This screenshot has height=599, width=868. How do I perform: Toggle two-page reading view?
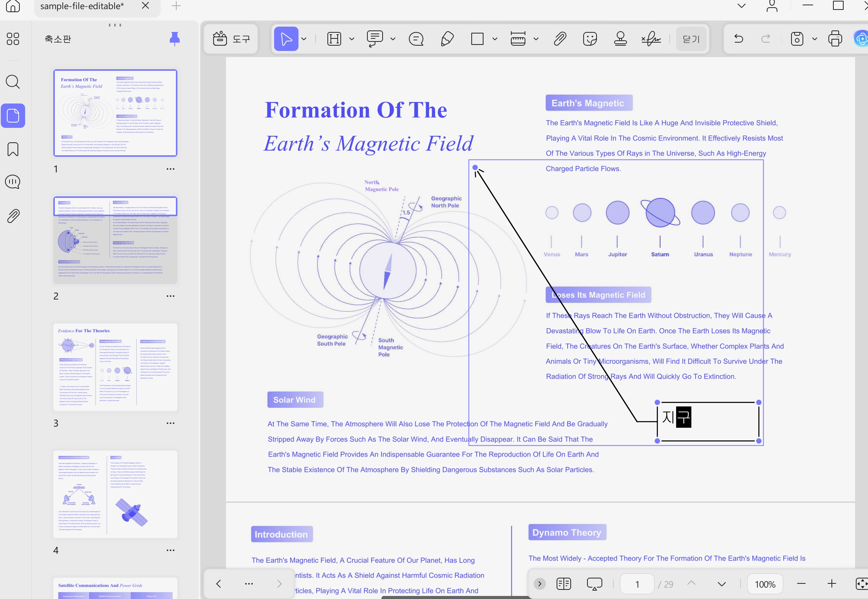tap(564, 584)
